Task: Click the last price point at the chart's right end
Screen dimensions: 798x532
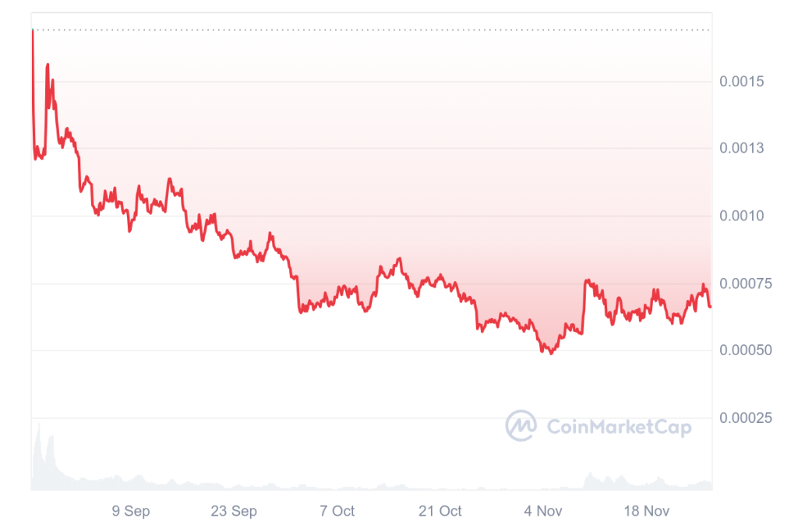Action: tap(711, 306)
